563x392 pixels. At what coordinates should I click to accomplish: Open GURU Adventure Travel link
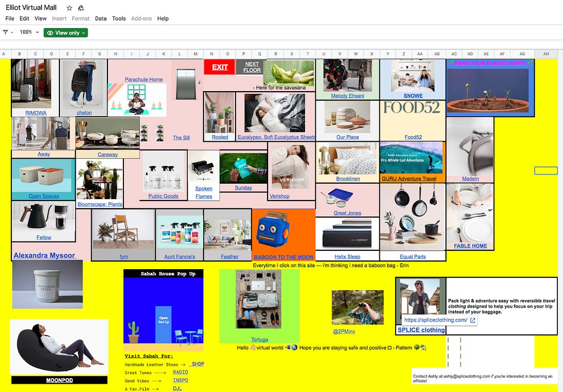pos(409,179)
